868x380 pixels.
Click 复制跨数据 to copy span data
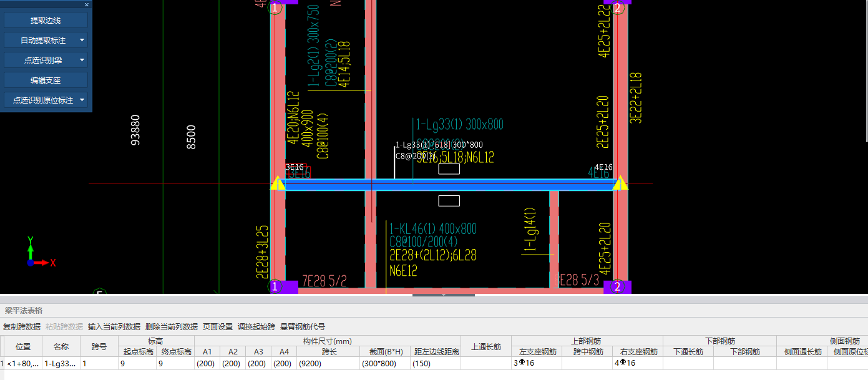click(21, 326)
